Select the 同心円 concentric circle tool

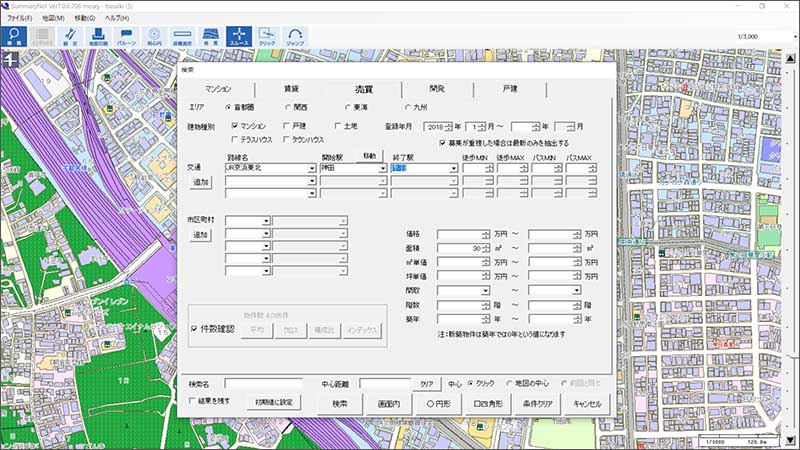click(155, 37)
